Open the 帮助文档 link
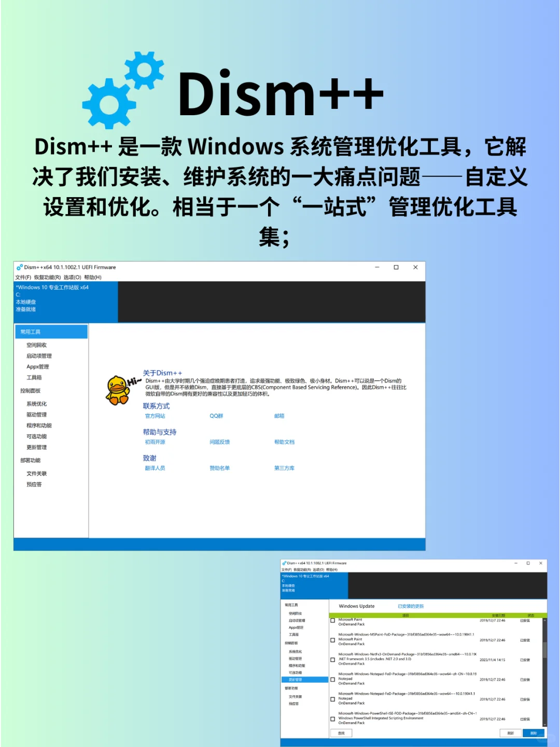This screenshot has height=747, width=560. click(284, 442)
